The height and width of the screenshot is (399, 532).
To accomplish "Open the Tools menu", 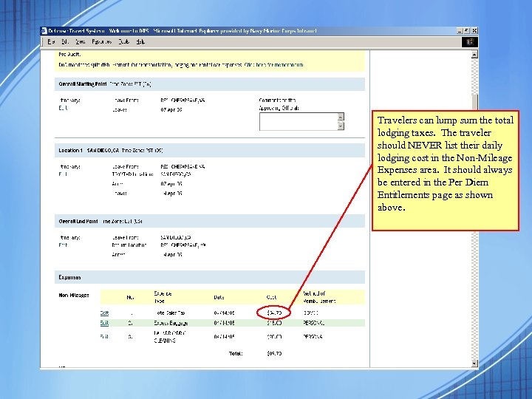I will (x=124, y=41).
